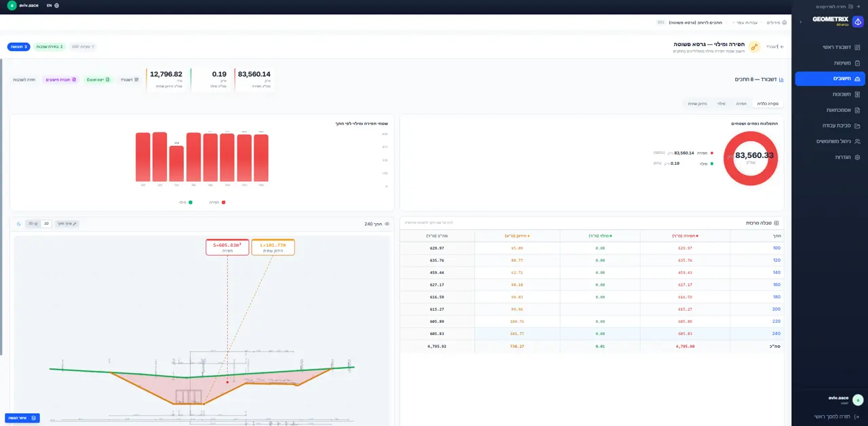The width and height of the screenshot is (868, 426).
Task: Open the work environment folder icon
Action: [x=858, y=125]
